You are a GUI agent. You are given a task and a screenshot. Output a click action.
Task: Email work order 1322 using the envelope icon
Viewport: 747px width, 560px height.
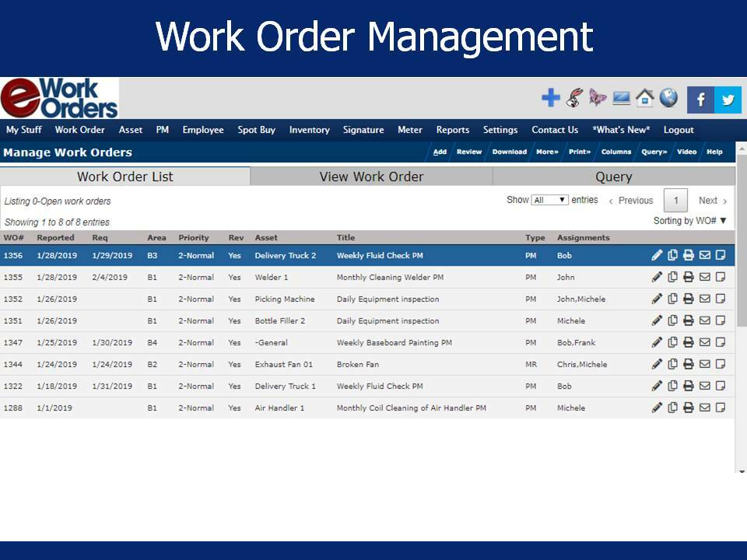tap(705, 386)
